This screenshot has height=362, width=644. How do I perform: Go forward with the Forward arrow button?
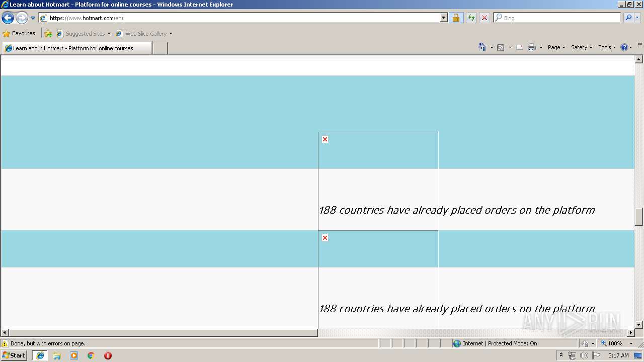[22, 18]
